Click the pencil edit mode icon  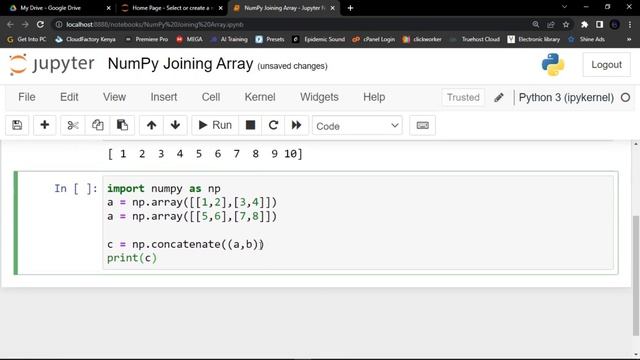[x=499, y=98]
